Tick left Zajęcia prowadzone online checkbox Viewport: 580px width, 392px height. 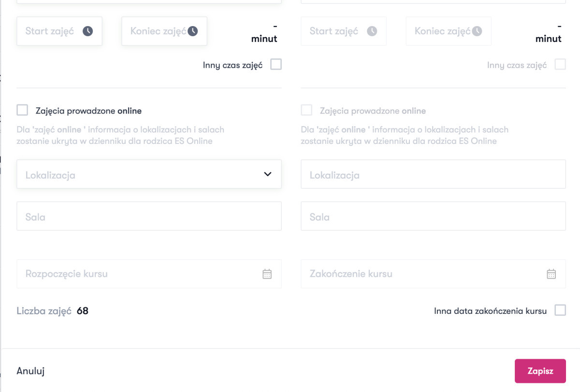pos(22,111)
